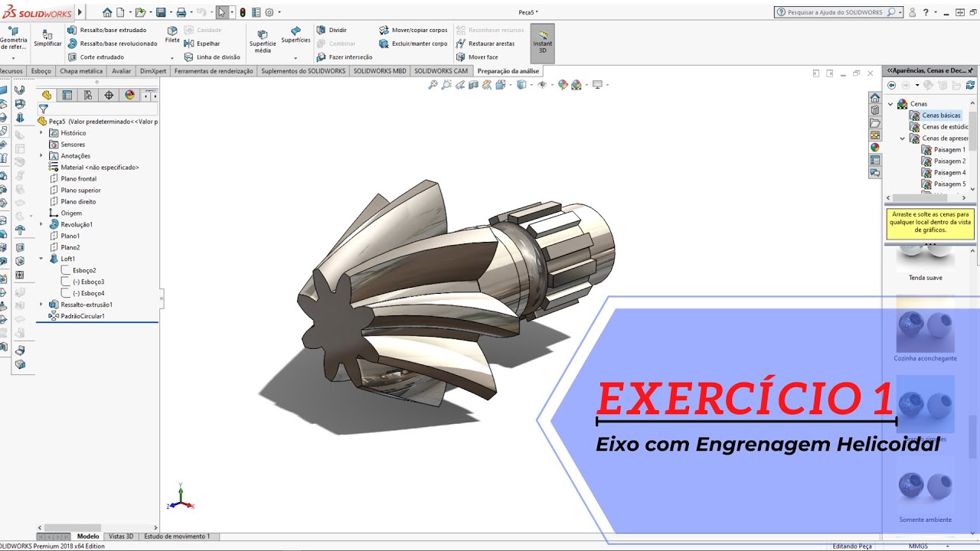Open the DisplayManager color ball tab
Image resolution: width=980 pixels, height=551 pixels.
129,95
